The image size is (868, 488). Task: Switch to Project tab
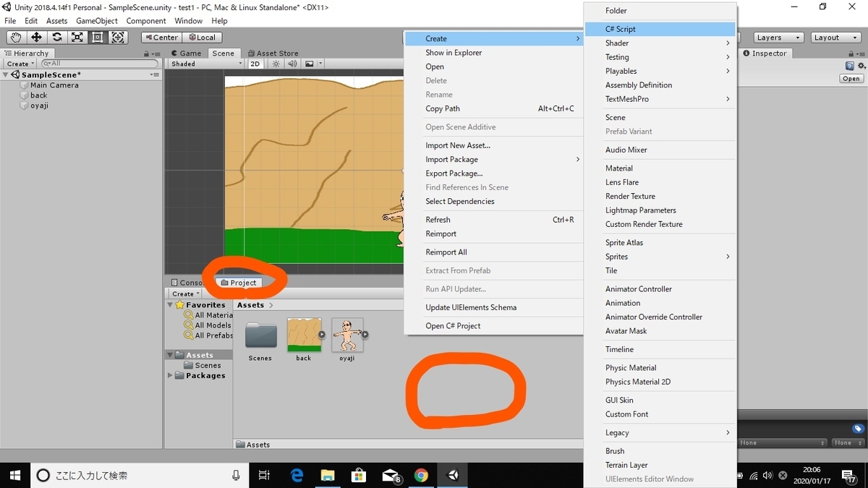[x=239, y=283]
